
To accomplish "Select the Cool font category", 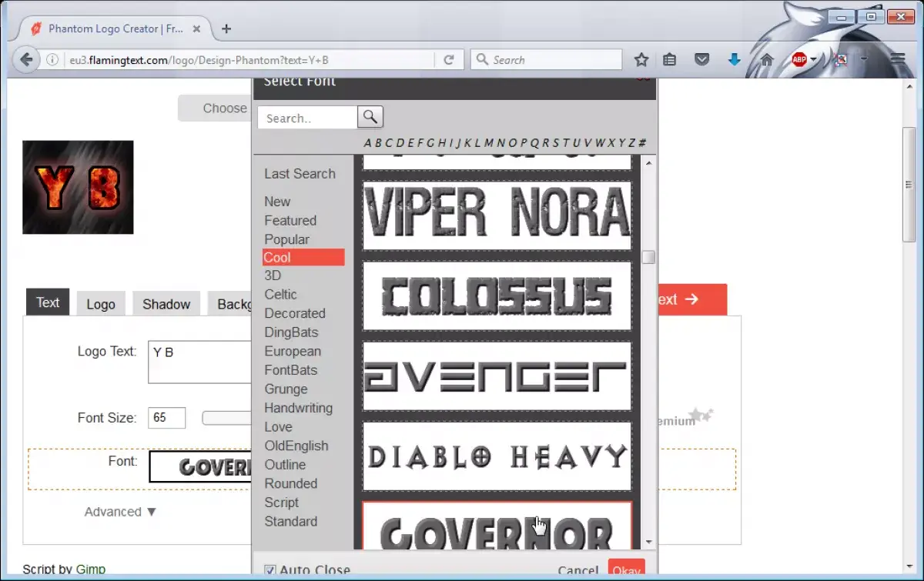I will 303,258.
